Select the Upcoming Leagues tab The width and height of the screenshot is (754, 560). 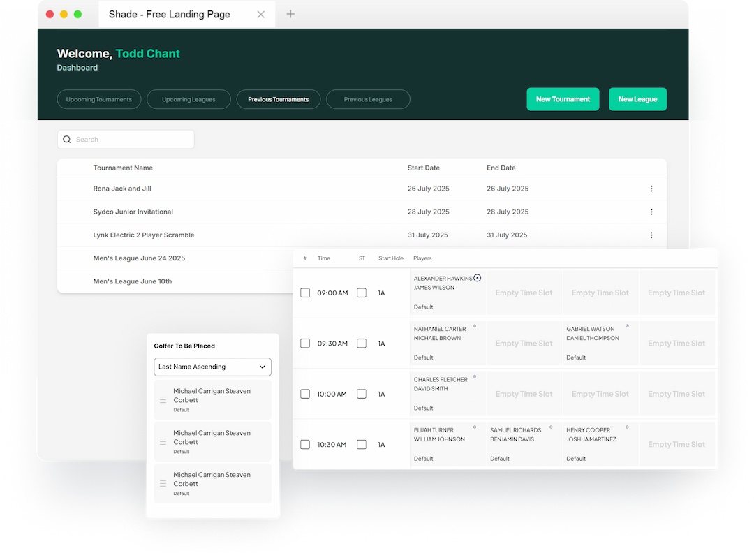click(188, 99)
